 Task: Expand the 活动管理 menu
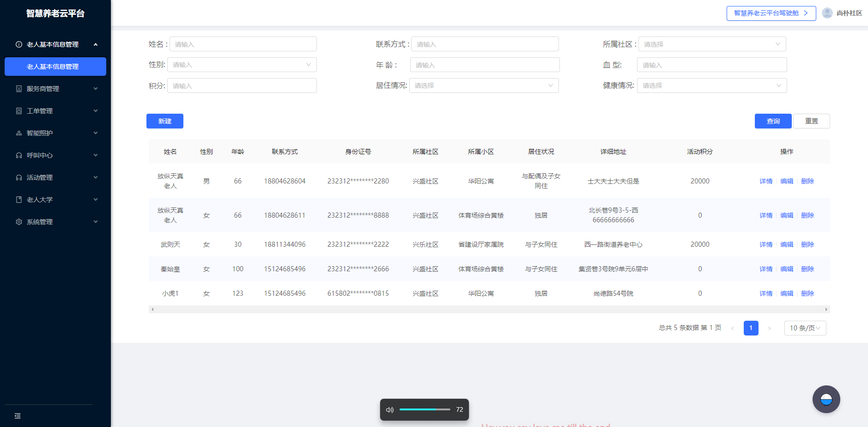tap(96, 177)
